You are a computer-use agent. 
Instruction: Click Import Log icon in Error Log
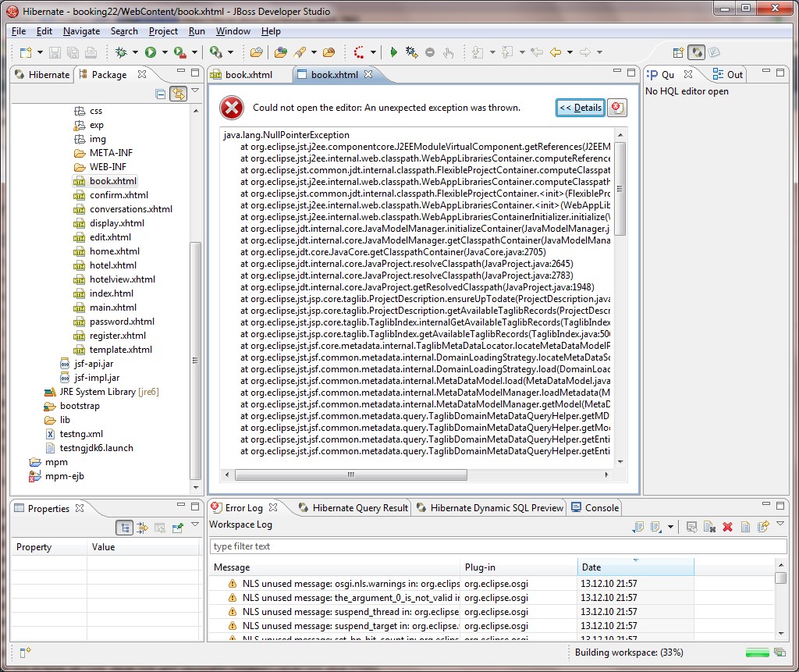pyautogui.click(x=656, y=527)
